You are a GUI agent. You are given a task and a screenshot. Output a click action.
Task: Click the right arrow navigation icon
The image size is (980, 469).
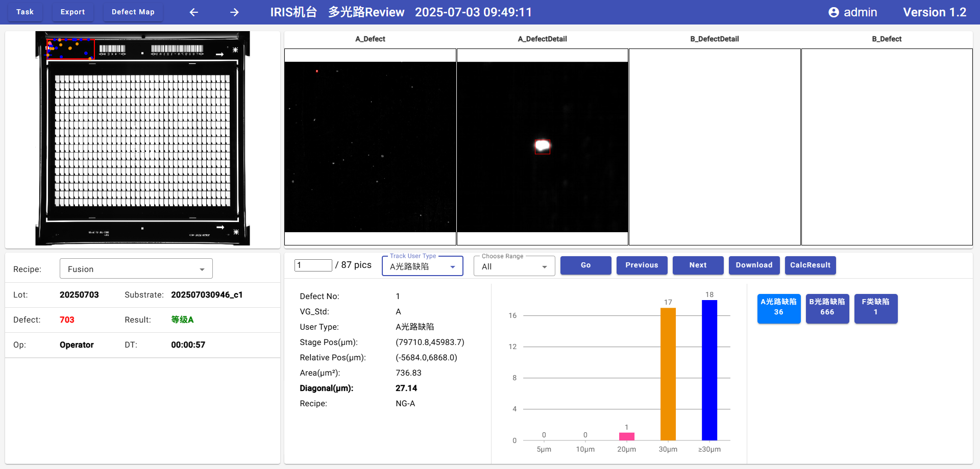pyautogui.click(x=234, y=12)
